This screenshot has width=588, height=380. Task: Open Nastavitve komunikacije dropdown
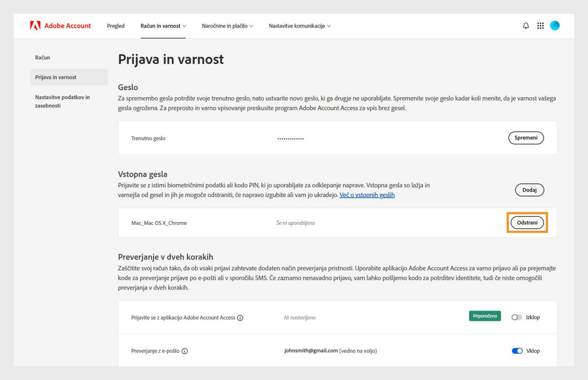(x=300, y=26)
